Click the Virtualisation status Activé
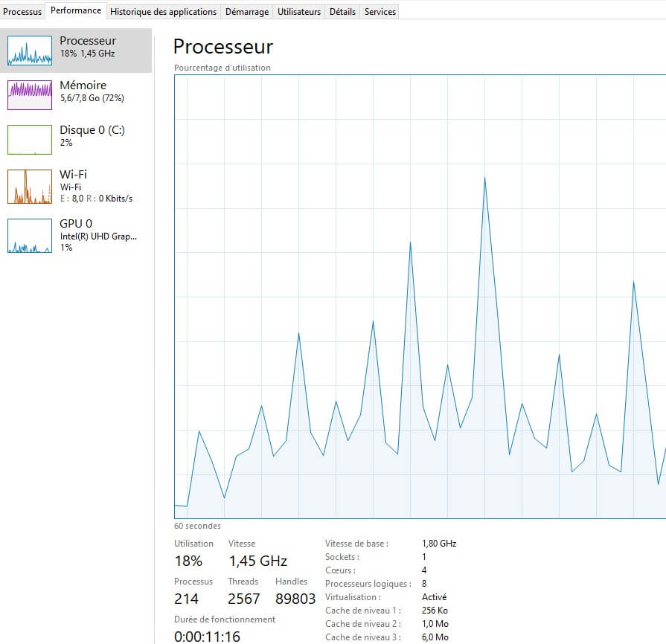The image size is (666, 644). pos(434,597)
